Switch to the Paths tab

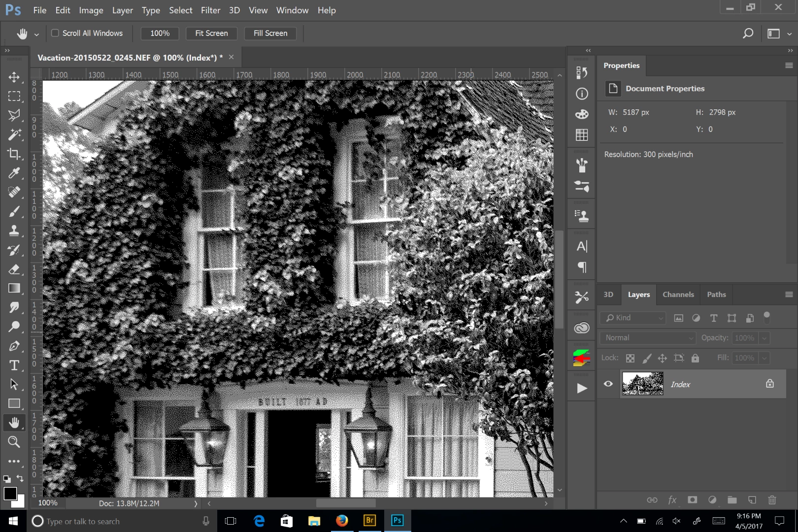[x=716, y=295]
